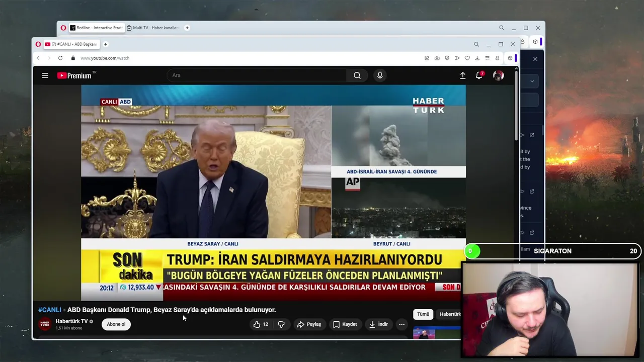644x362 pixels.
Task: Bookmark page with the heart icon
Action: pos(467,58)
